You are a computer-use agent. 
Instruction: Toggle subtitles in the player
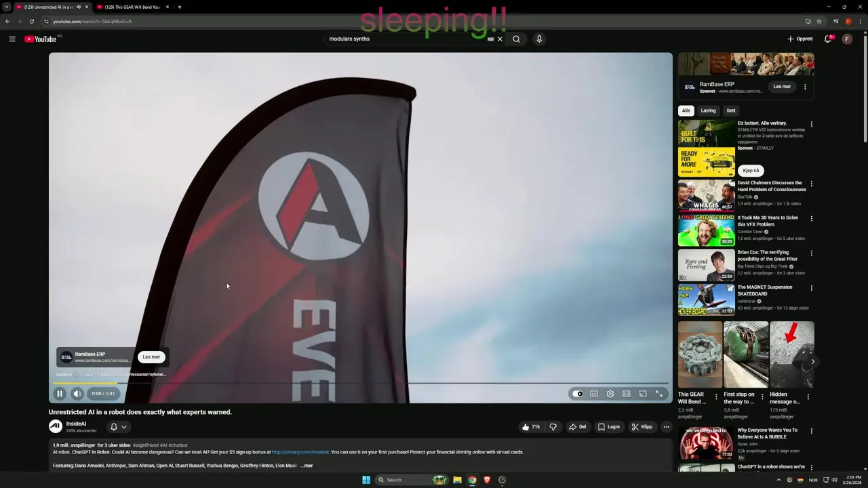[x=594, y=394]
